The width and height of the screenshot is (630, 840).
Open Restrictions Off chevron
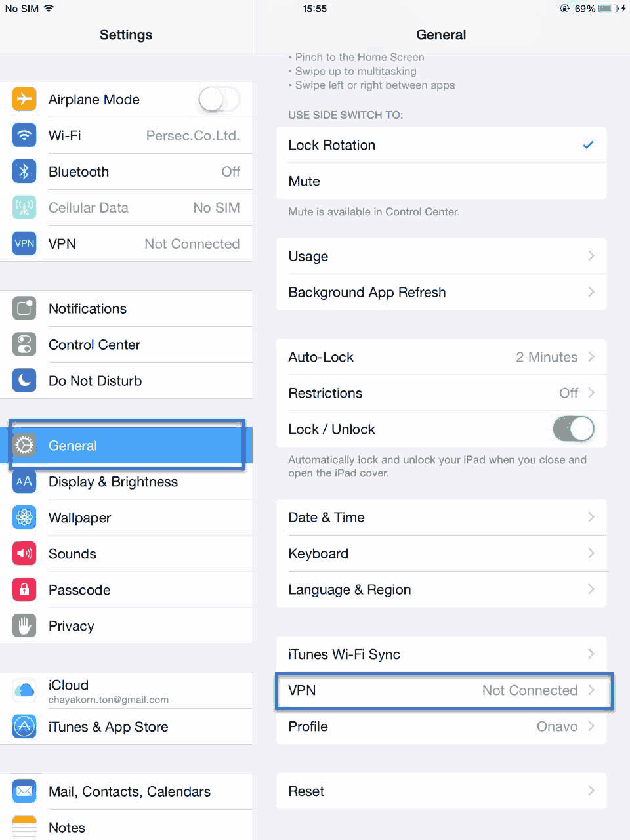591,393
